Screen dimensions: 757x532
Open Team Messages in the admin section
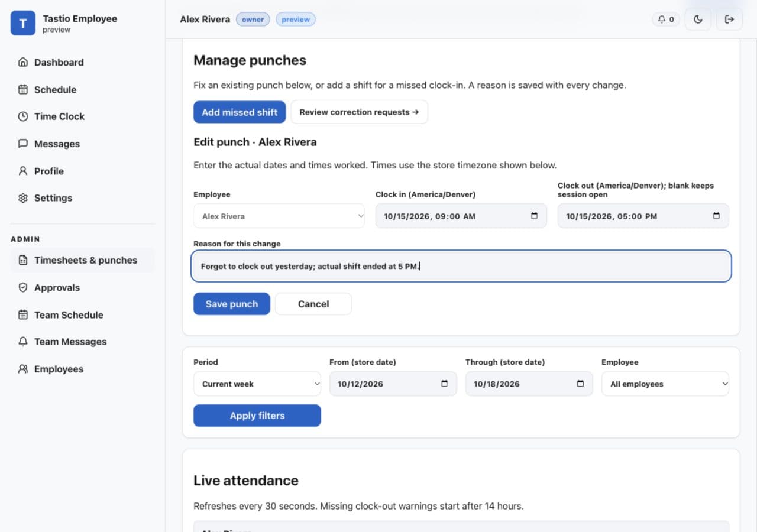(x=83, y=342)
